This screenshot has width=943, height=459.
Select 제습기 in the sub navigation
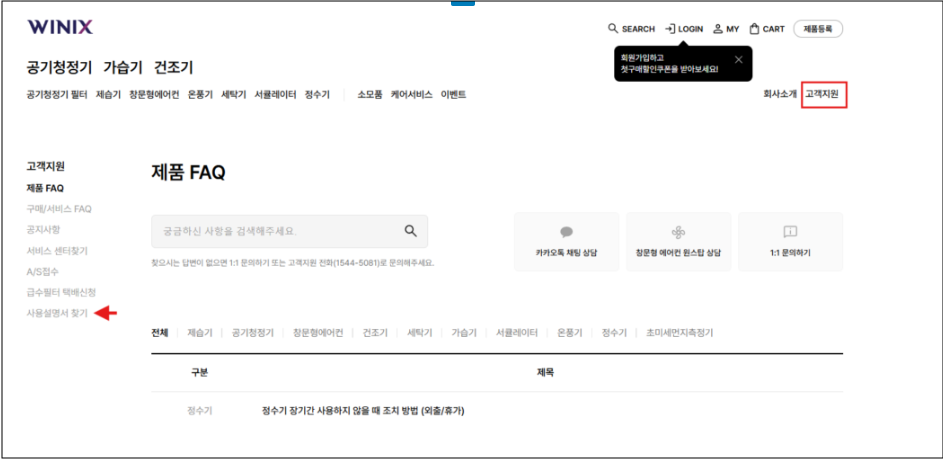coord(108,94)
